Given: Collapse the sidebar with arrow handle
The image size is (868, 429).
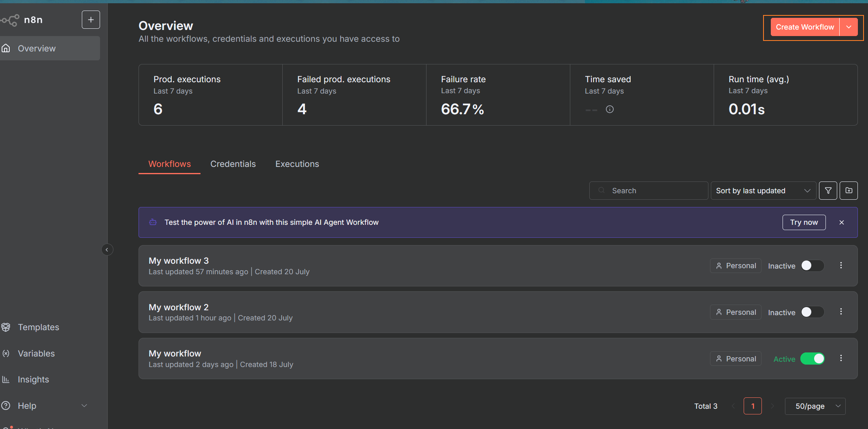Looking at the screenshot, I should 107,250.
